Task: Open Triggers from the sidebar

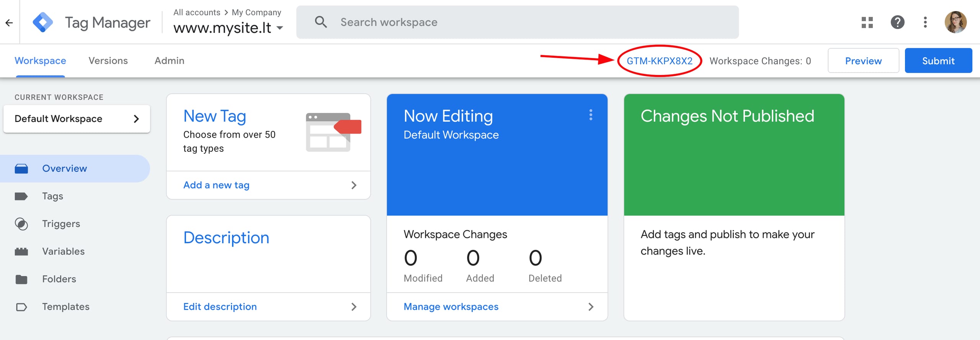Action: (x=61, y=224)
